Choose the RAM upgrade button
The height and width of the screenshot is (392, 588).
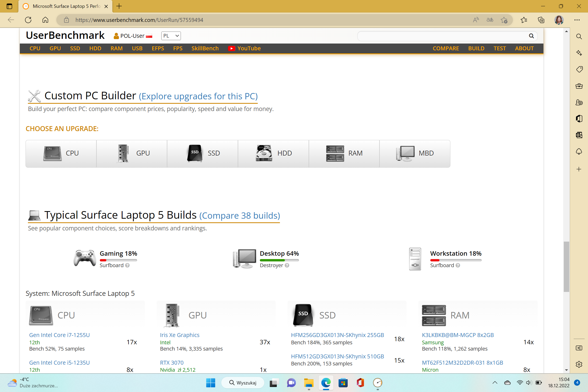(x=344, y=154)
